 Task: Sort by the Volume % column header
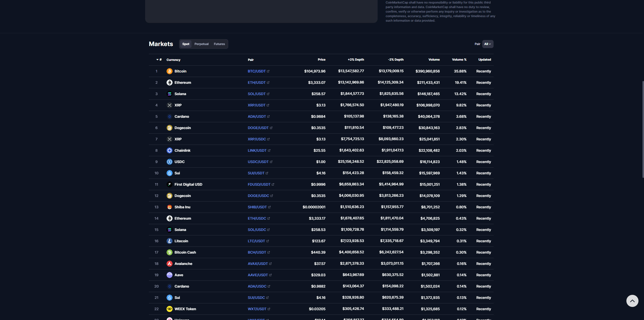pos(459,60)
